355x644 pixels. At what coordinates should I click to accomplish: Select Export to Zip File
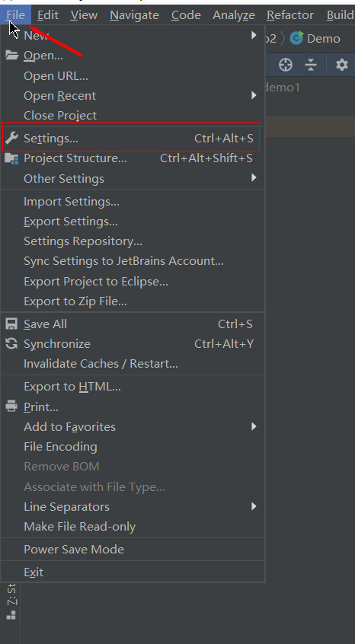[x=133, y=301]
